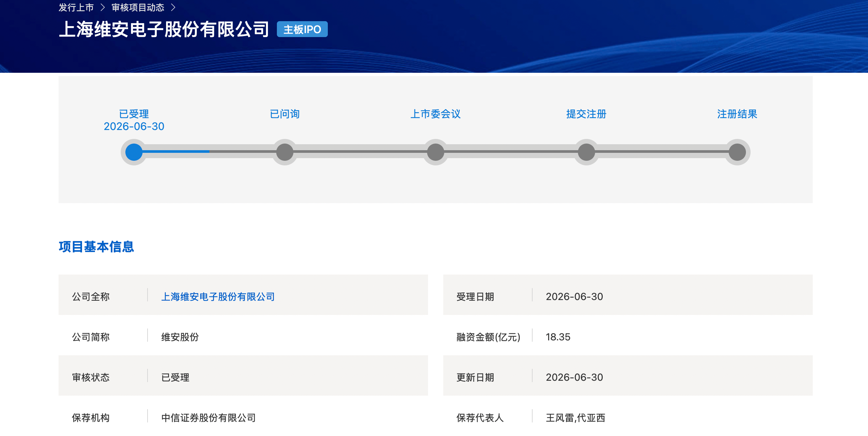Click the chevron after 发行上市 breadcrumb
Screen dimensions: 868x436
point(103,7)
